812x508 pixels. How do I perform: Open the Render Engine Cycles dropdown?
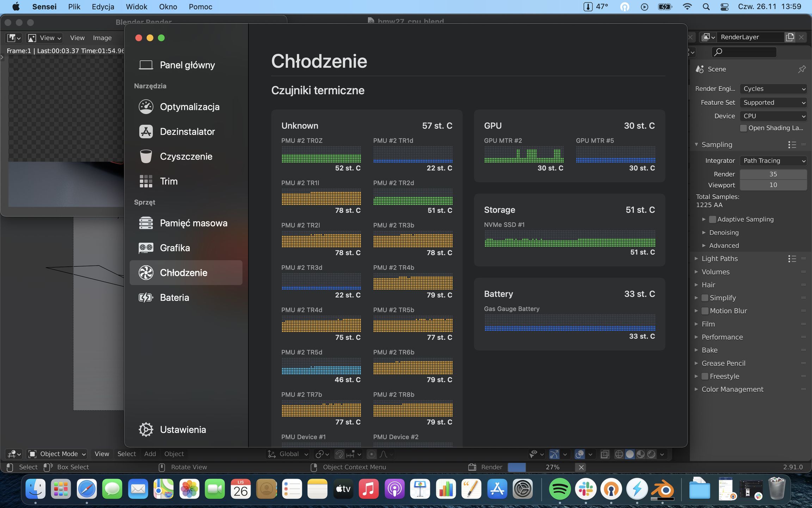[x=773, y=89]
